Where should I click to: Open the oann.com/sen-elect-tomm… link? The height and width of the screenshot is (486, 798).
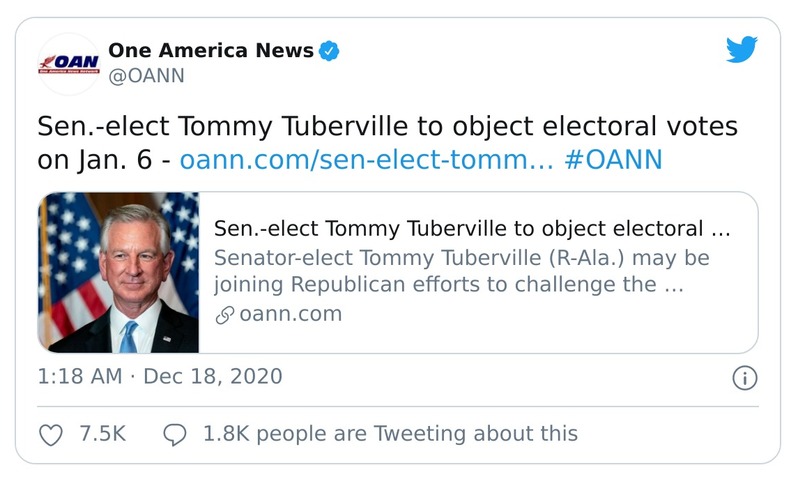coord(366,159)
